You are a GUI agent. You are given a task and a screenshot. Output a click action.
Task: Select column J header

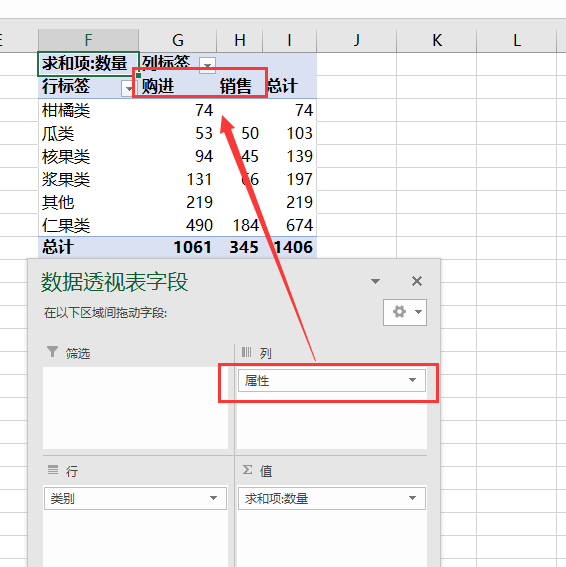pos(357,40)
